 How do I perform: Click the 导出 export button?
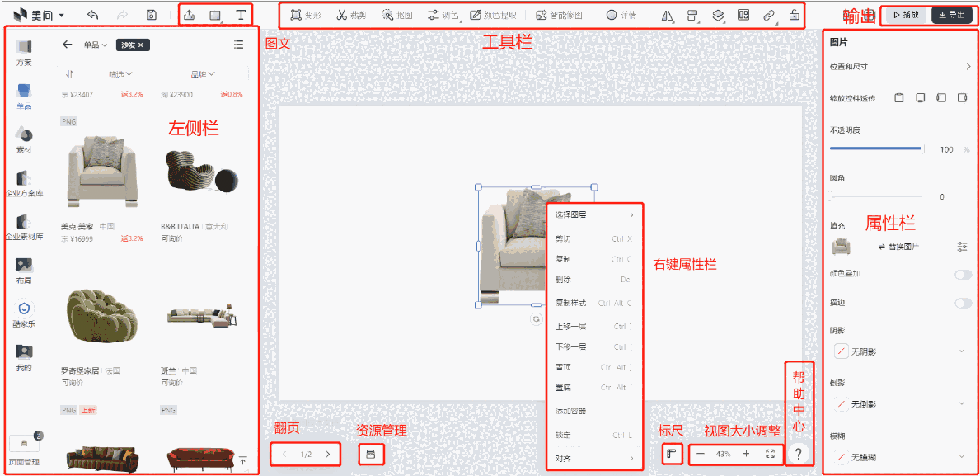click(x=950, y=14)
